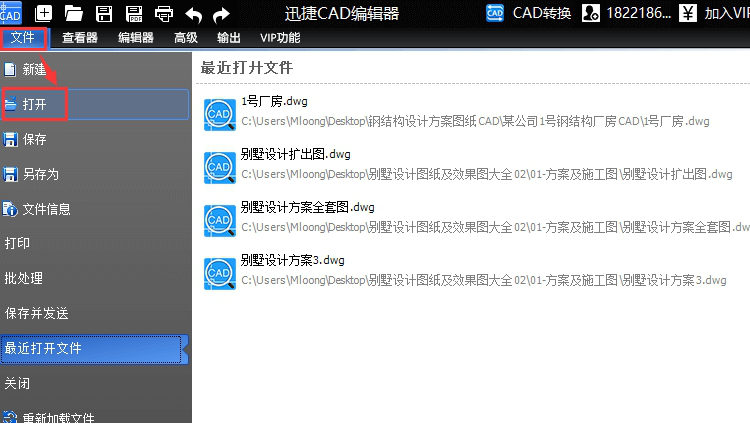The height and width of the screenshot is (439, 750).
Task: Click the file path of 1号厂房.dwg
Action: [x=475, y=121]
